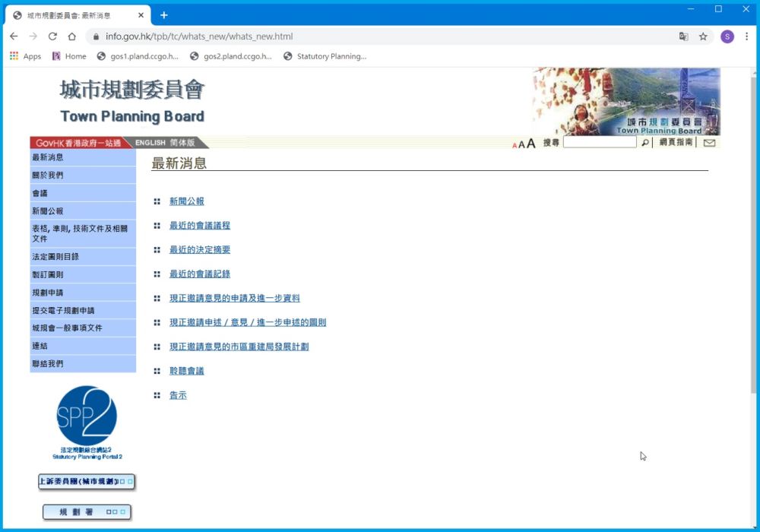This screenshot has height=532, width=760.
Task: Reload the page with the refresh icon
Action: click(x=52, y=35)
